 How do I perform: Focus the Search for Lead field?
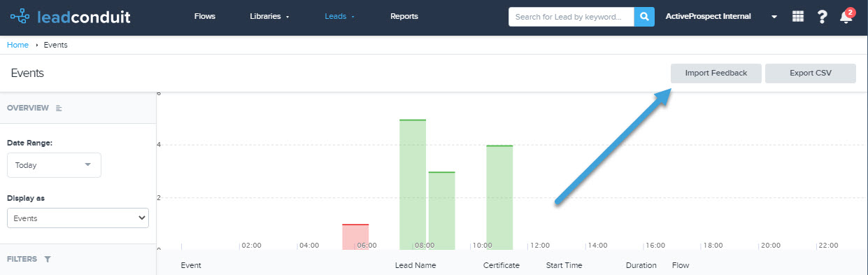click(x=571, y=17)
